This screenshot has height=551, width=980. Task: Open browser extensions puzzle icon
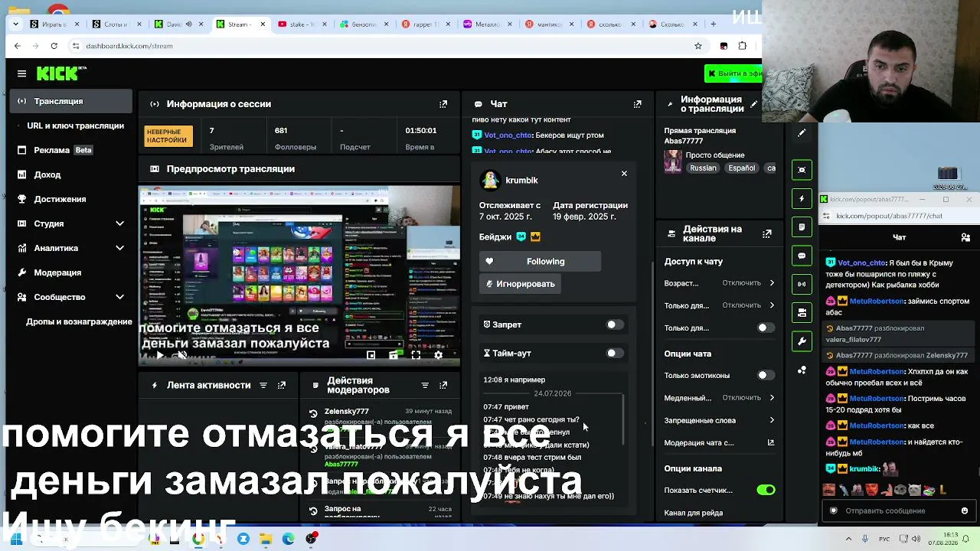pos(742,46)
